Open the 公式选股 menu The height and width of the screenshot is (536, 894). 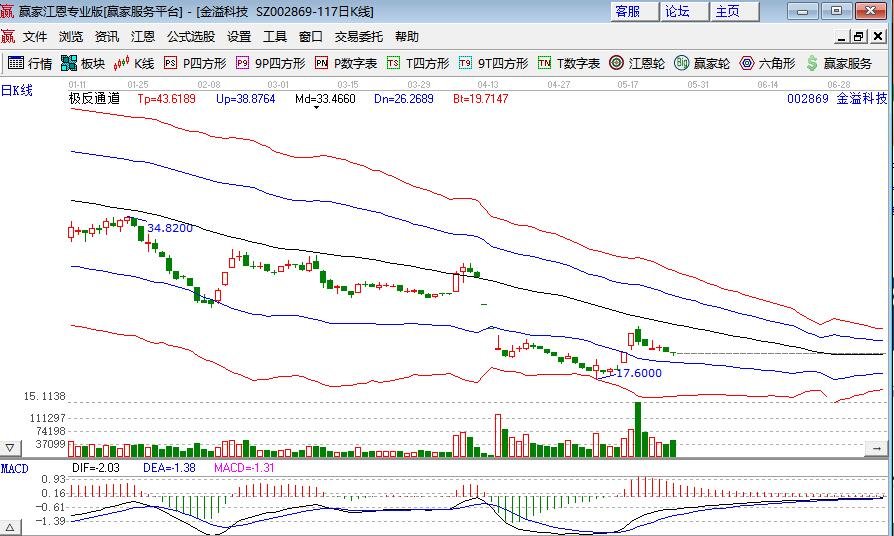[191, 36]
